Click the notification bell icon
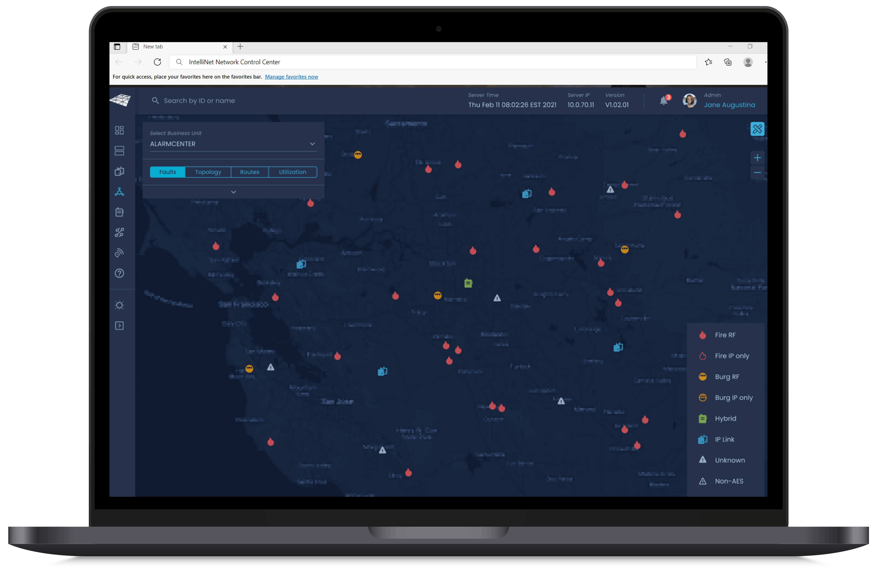 (664, 101)
